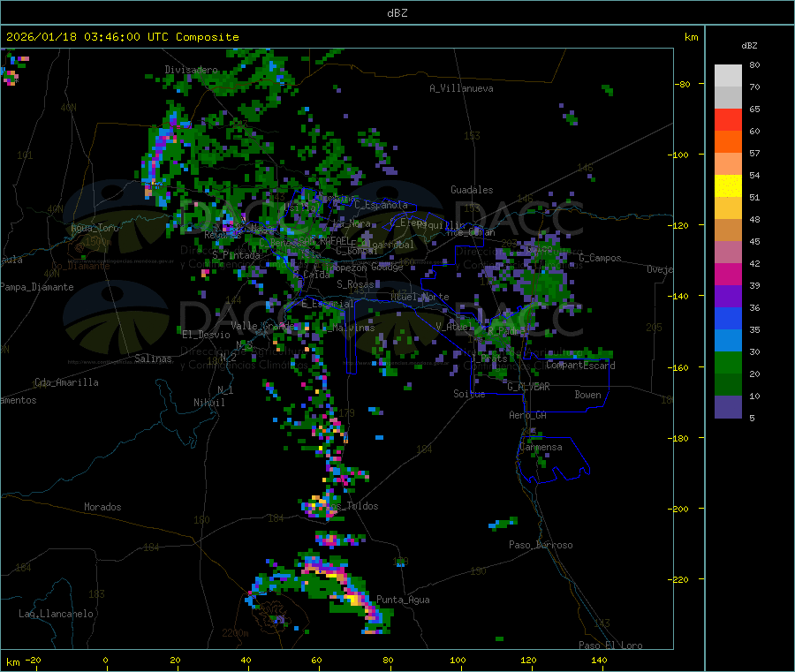
Task: Pick the bright yellow 51-54 dBZ swatch
Action: coord(728,186)
